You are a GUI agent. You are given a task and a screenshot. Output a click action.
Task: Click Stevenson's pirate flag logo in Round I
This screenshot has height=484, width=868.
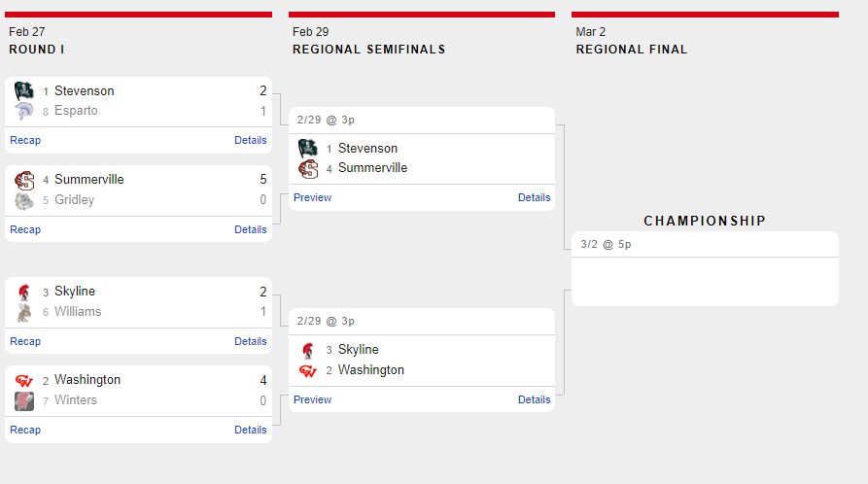[24, 91]
